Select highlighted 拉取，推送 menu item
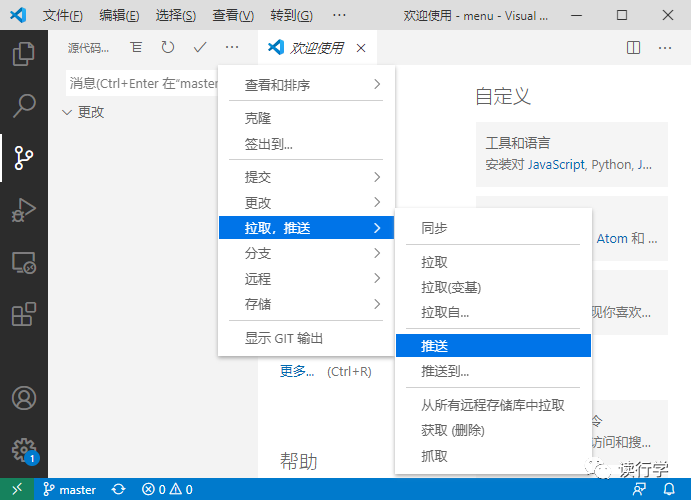 [306, 228]
